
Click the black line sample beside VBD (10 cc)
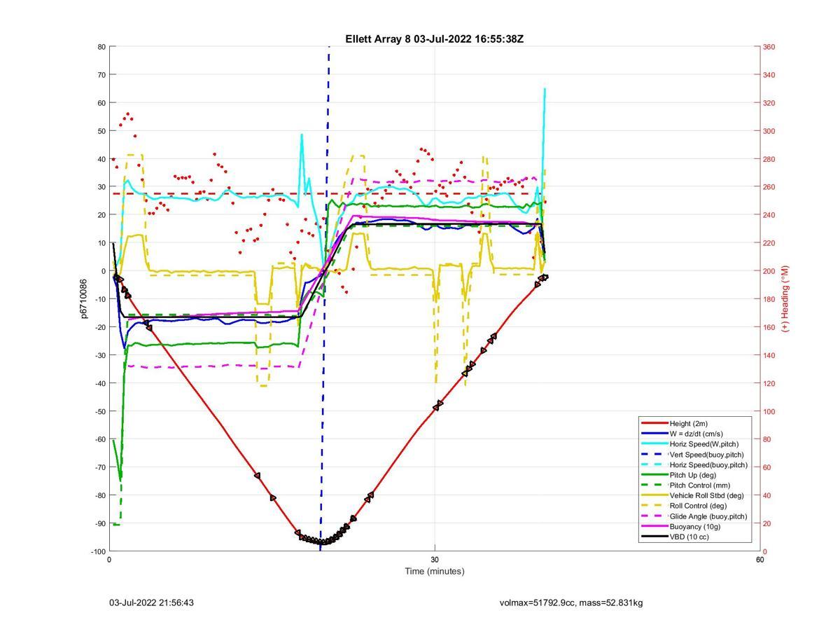pyautogui.click(x=654, y=537)
